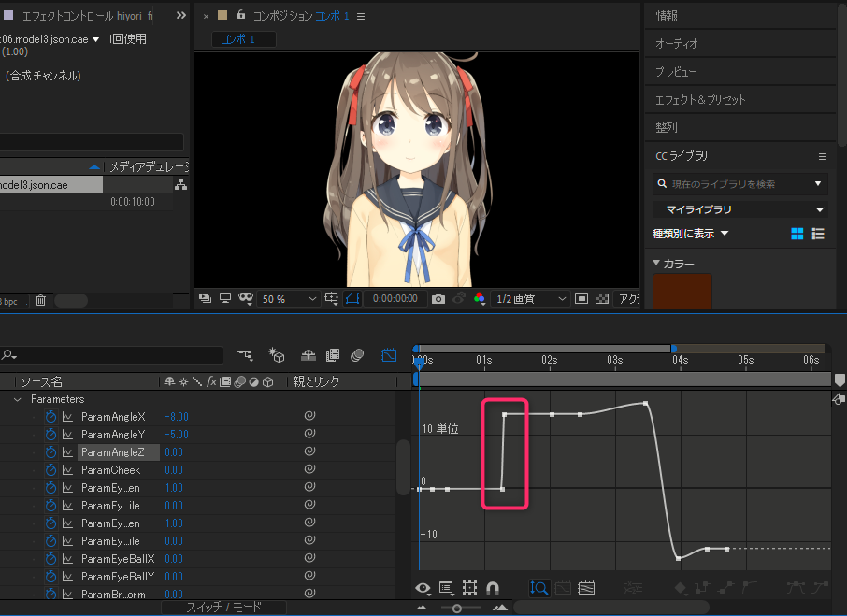
Task: Open show channel RGB color menu
Action: 480,298
